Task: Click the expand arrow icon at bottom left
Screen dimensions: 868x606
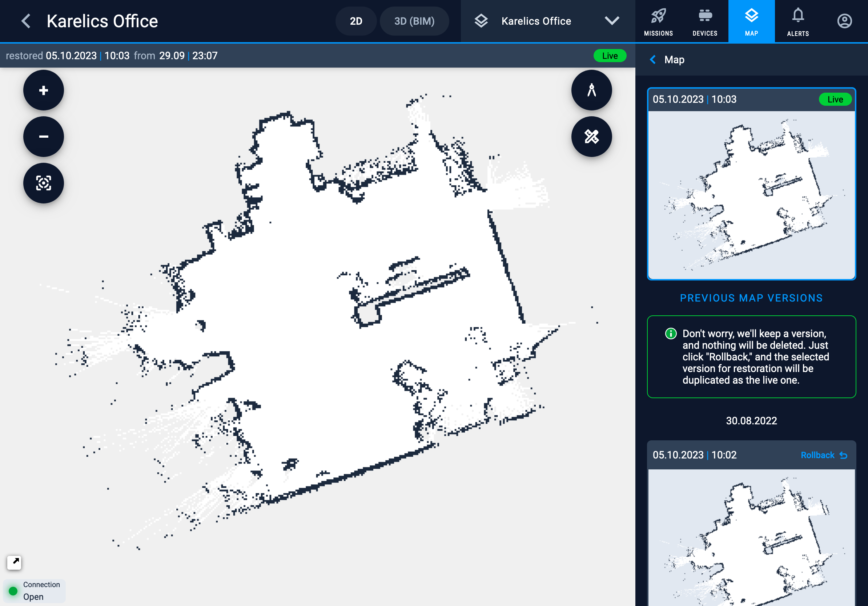Action: click(x=15, y=562)
